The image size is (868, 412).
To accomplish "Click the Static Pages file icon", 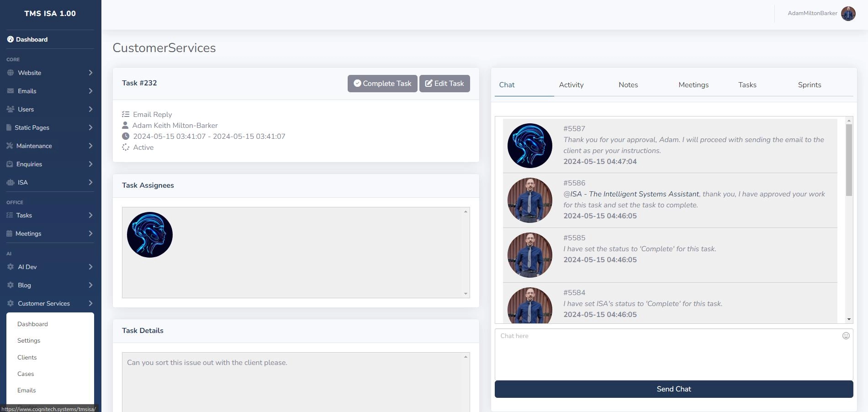I will click(9, 127).
